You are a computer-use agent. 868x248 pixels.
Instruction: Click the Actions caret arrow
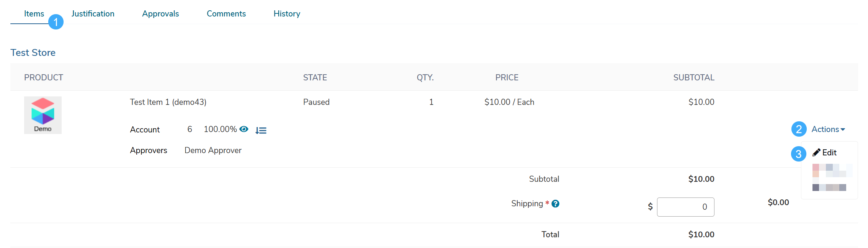[x=843, y=130]
